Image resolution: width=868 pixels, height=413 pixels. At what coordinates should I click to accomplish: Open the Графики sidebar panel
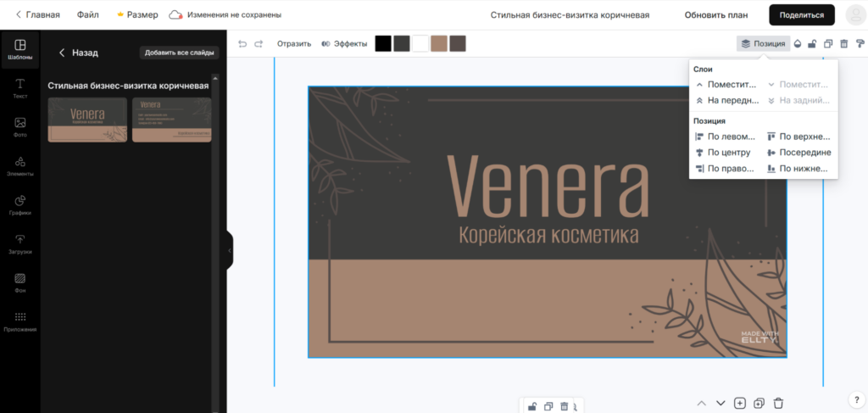(20, 205)
